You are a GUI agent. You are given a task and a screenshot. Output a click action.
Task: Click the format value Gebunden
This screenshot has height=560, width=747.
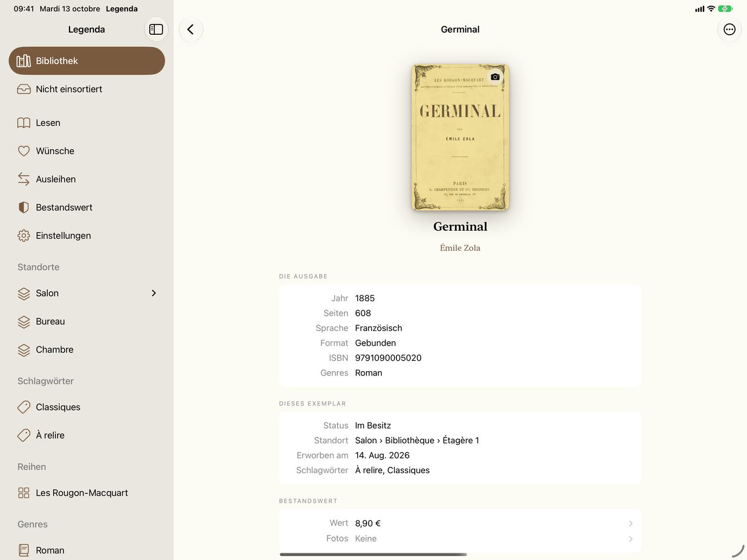click(x=376, y=343)
